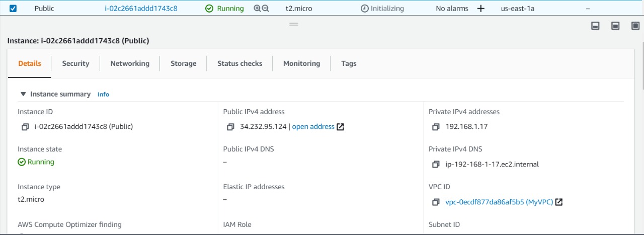Copy private IPv4 address 192.168.1.17
The height and width of the screenshot is (235, 644).
[x=436, y=127]
